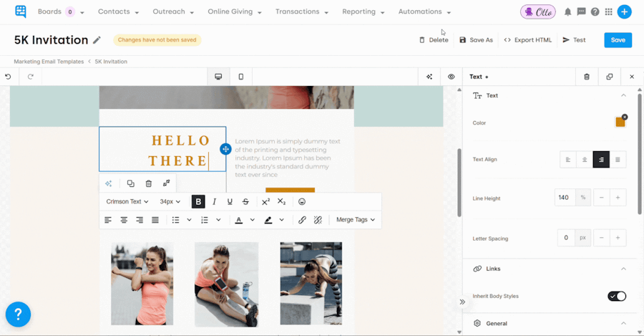The image size is (644, 336).
Task: Apply superscript formatting
Action: 265,201
